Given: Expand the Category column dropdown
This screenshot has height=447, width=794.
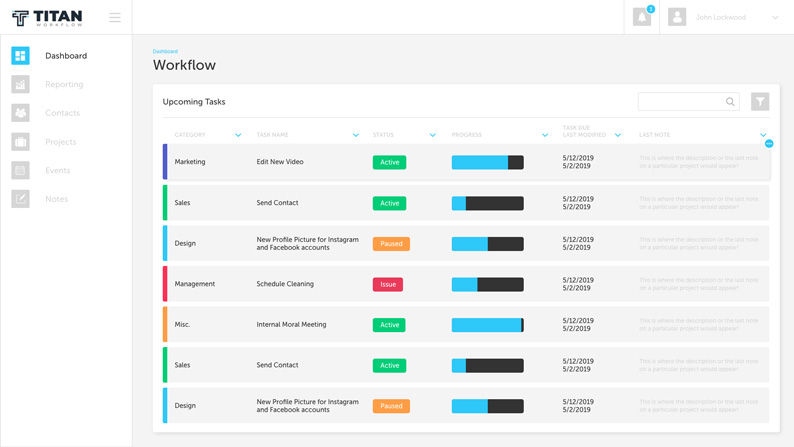Looking at the screenshot, I should [x=238, y=135].
